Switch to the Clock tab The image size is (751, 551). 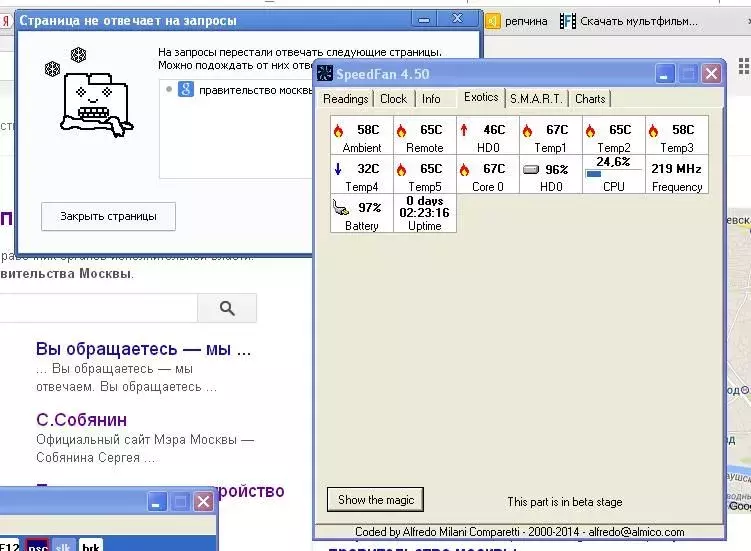[393, 99]
